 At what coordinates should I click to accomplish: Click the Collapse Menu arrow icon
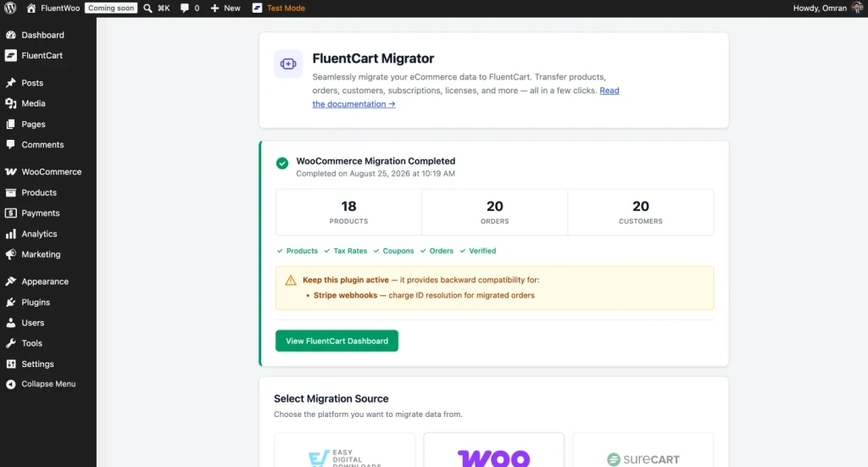pos(10,384)
